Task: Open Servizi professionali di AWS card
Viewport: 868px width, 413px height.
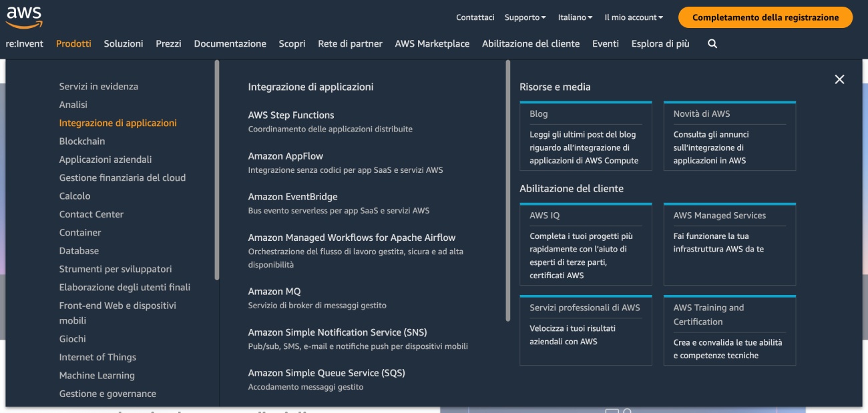Action: [x=586, y=330]
